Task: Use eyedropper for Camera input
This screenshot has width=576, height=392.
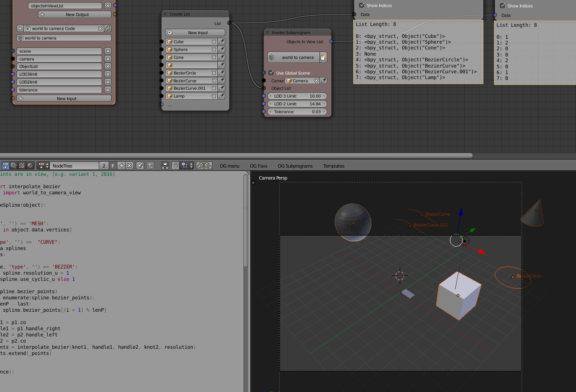Action: (324, 81)
